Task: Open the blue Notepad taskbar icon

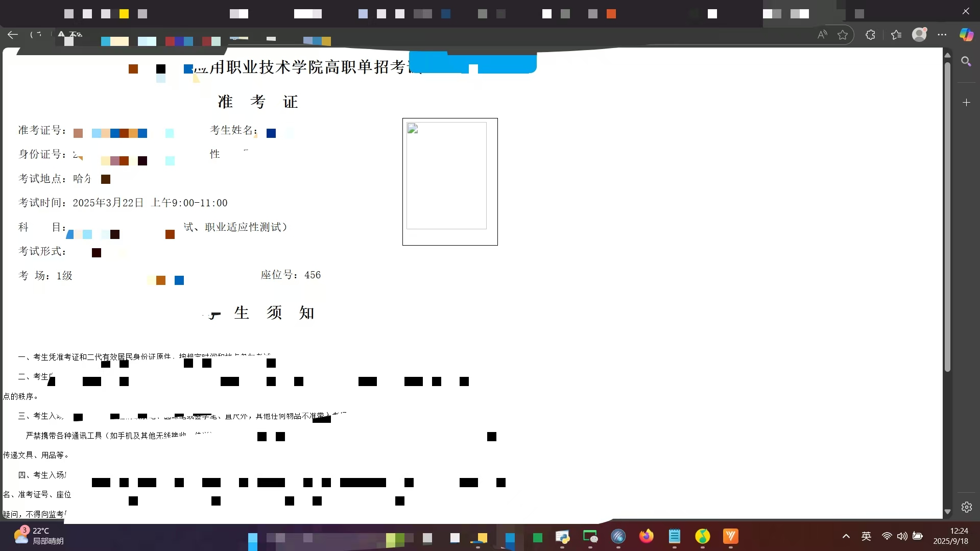Action: [674, 536]
